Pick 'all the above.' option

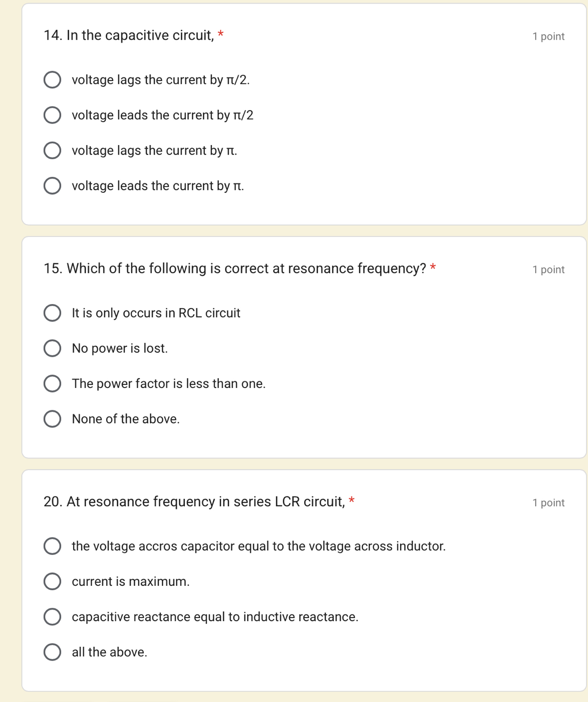click(52, 652)
